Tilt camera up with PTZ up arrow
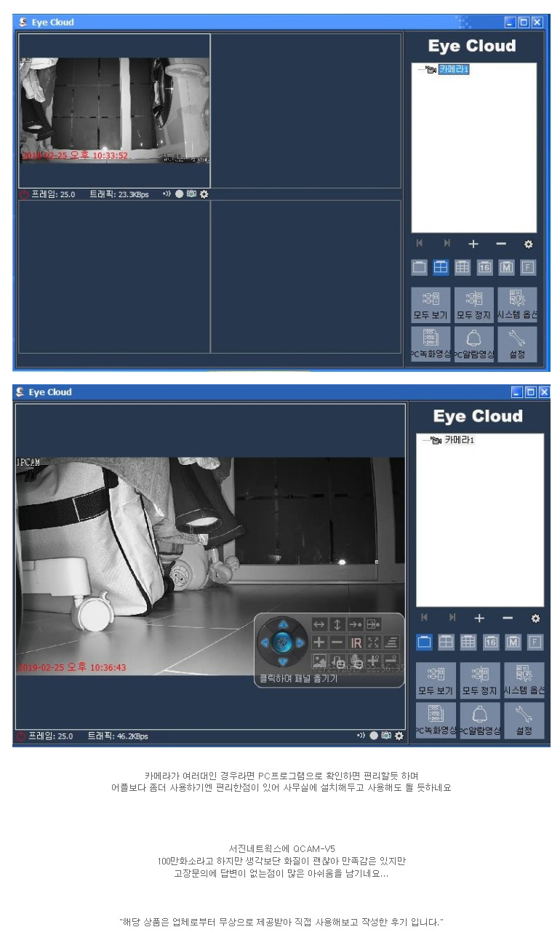Viewport: 560px width, 951px height. click(283, 625)
